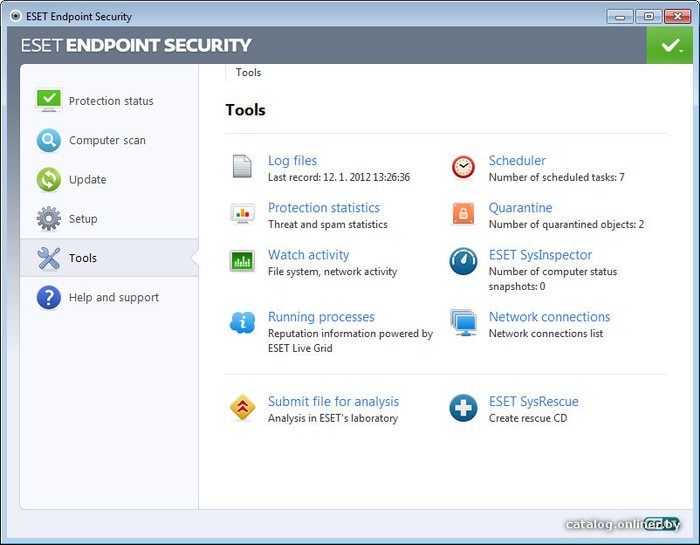
Task: Click the Protection statistics chart icon
Action: click(x=242, y=214)
